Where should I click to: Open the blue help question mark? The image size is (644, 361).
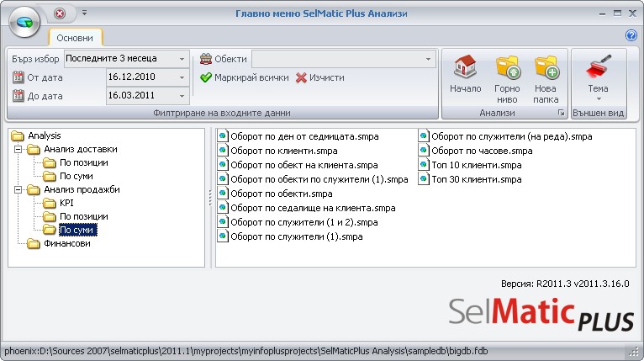[631, 35]
